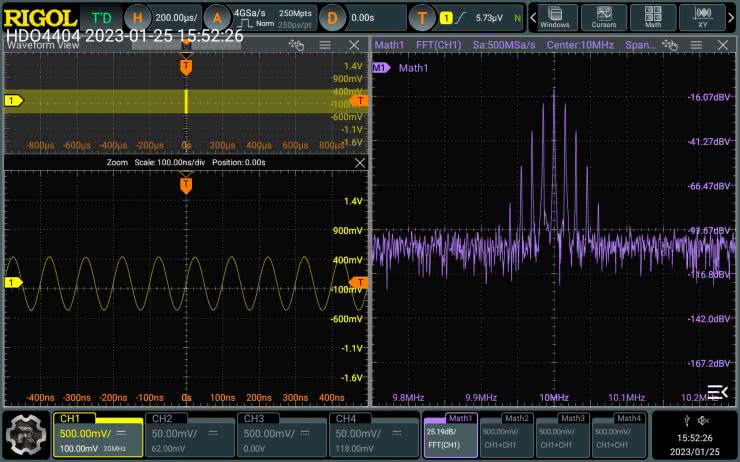Open the gear navigation icon at bottom left
Viewport: 740px width, 462px height.
point(25,434)
